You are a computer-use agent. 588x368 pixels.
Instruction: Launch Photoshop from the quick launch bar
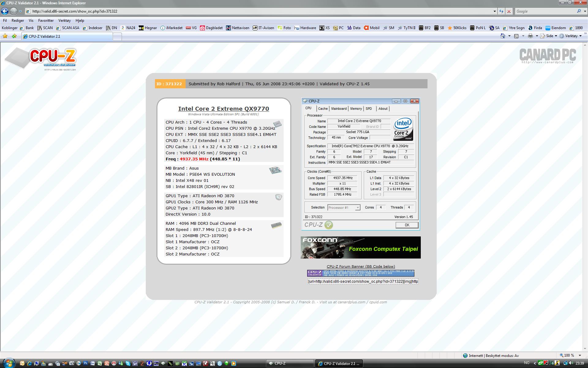85,363
